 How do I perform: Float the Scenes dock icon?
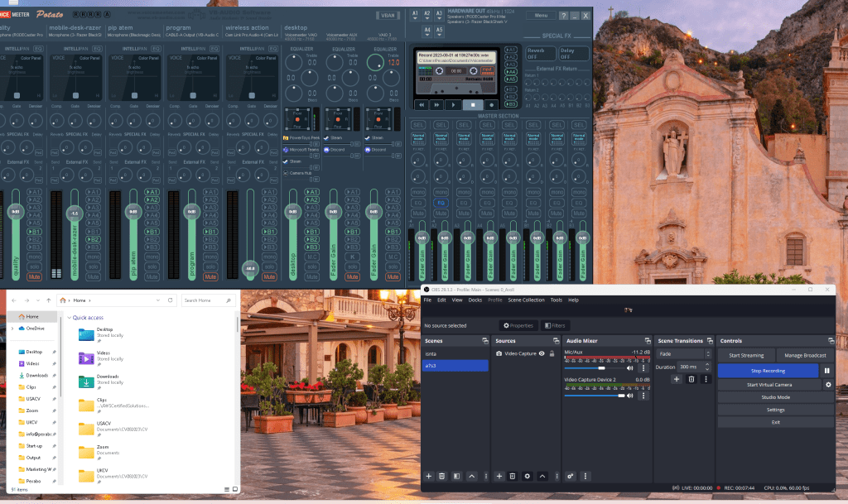[484, 341]
